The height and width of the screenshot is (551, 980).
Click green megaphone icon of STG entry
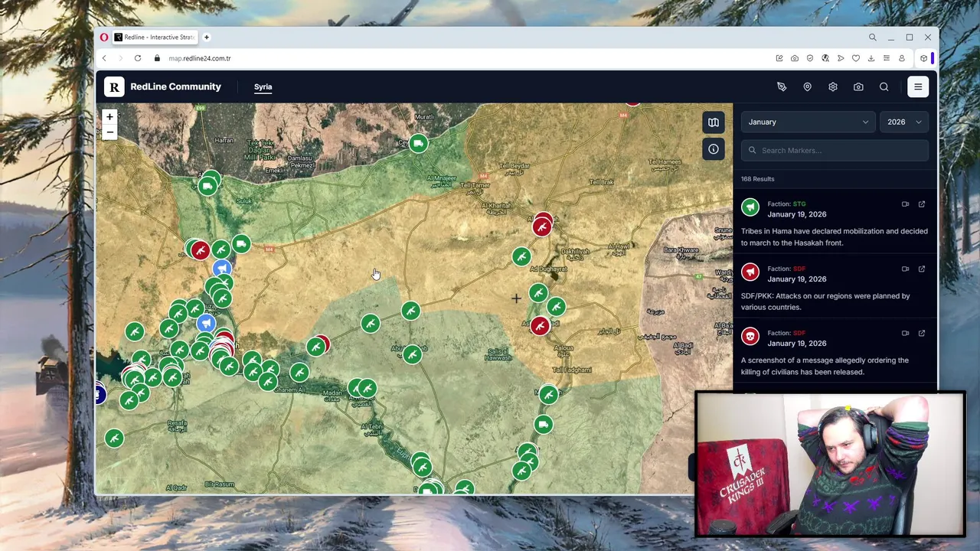[750, 207]
